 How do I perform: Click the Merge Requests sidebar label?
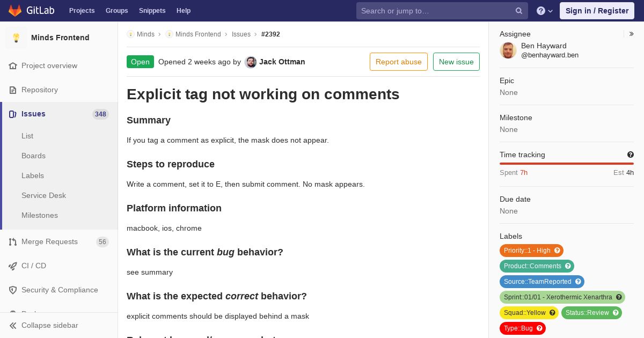pyautogui.click(x=49, y=242)
